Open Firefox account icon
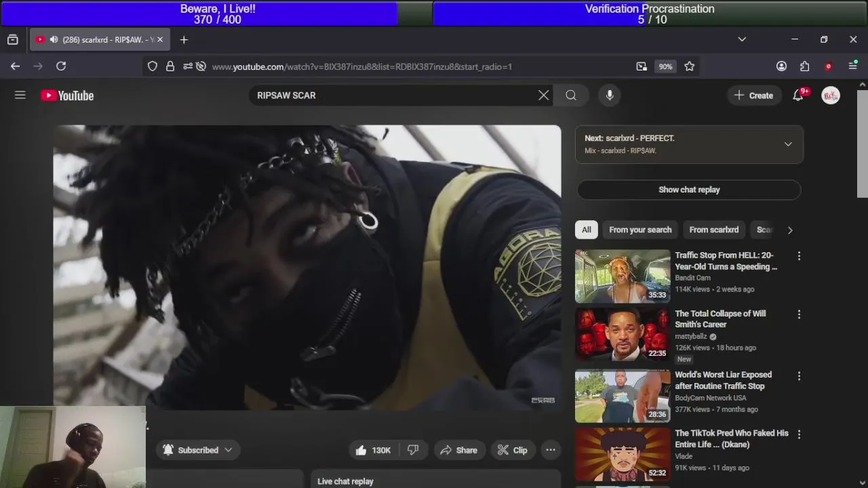Viewport: 868px width, 488px height. pyautogui.click(x=781, y=66)
